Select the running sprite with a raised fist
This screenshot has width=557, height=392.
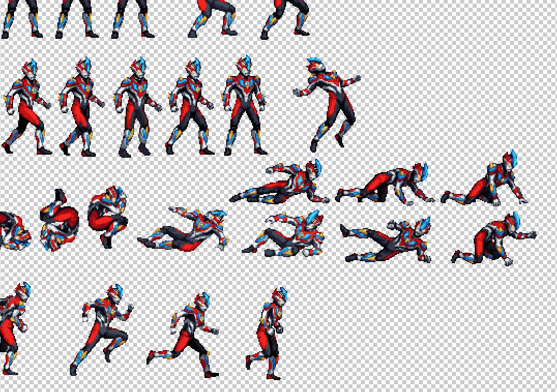tap(101, 329)
